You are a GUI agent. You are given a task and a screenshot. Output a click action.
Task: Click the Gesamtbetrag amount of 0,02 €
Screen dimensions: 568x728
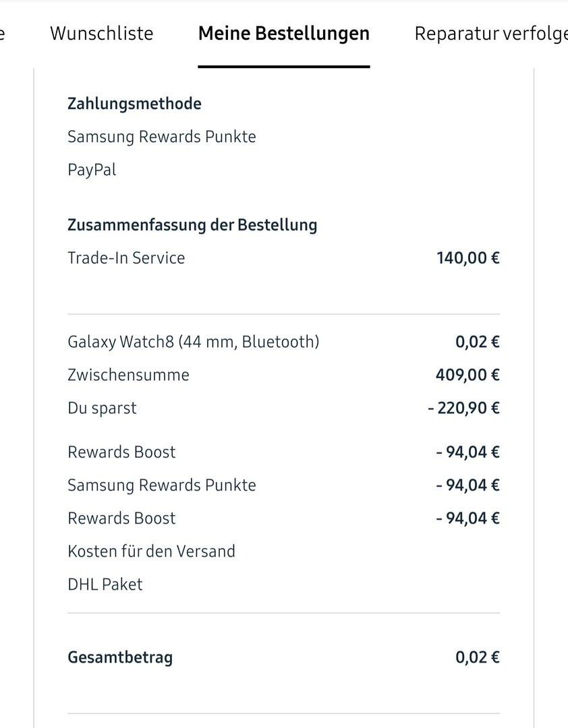click(477, 657)
